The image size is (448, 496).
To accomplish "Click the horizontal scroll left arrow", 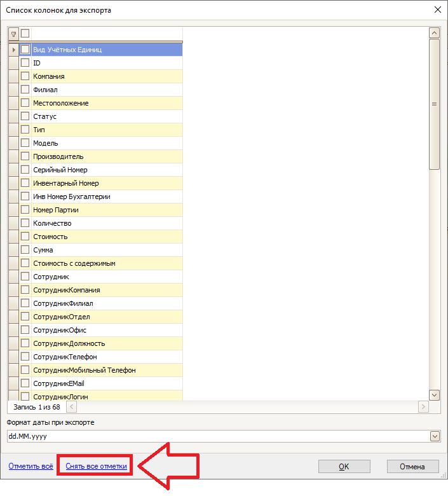I will (71, 407).
